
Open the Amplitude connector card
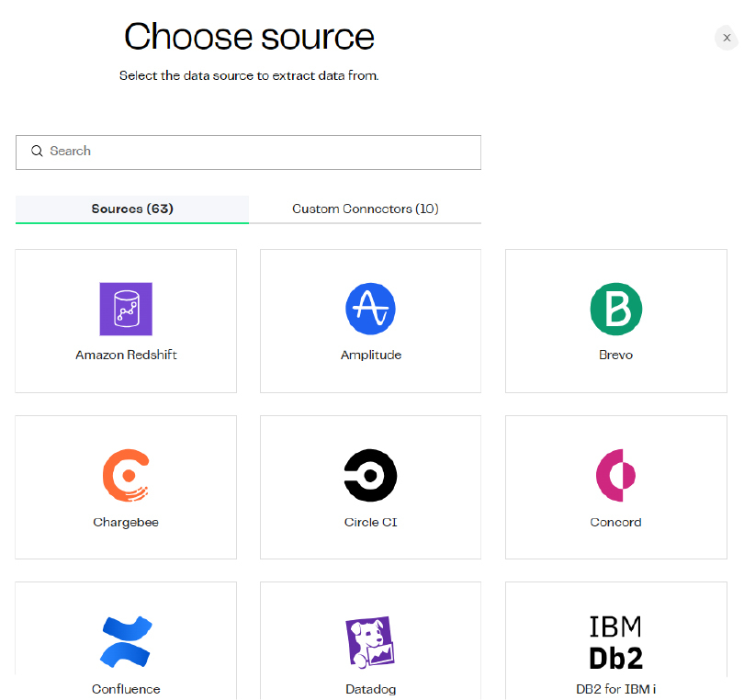click(x=370, y=321)
